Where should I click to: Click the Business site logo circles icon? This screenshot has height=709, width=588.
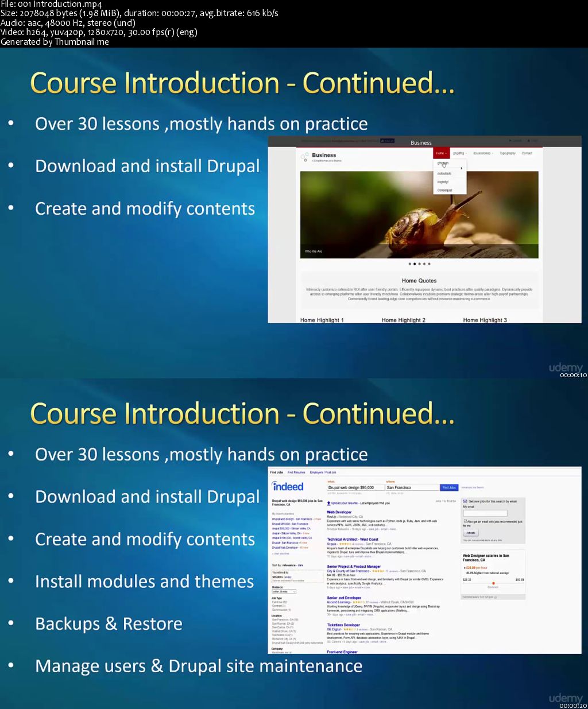coord(305,157)
